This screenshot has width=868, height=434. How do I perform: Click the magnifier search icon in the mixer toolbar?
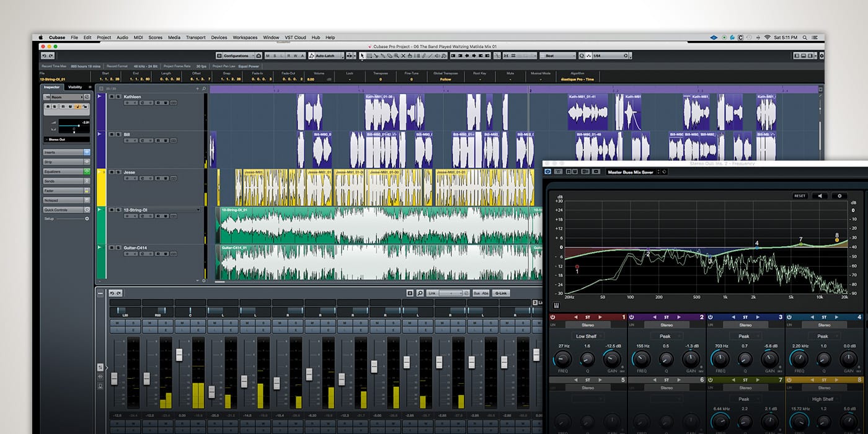tap(420, 293)
